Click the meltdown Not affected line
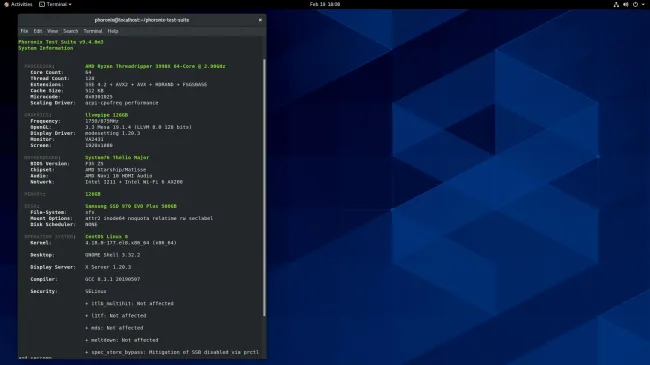This screenshot has width=650, height=365. click(121, 340)
